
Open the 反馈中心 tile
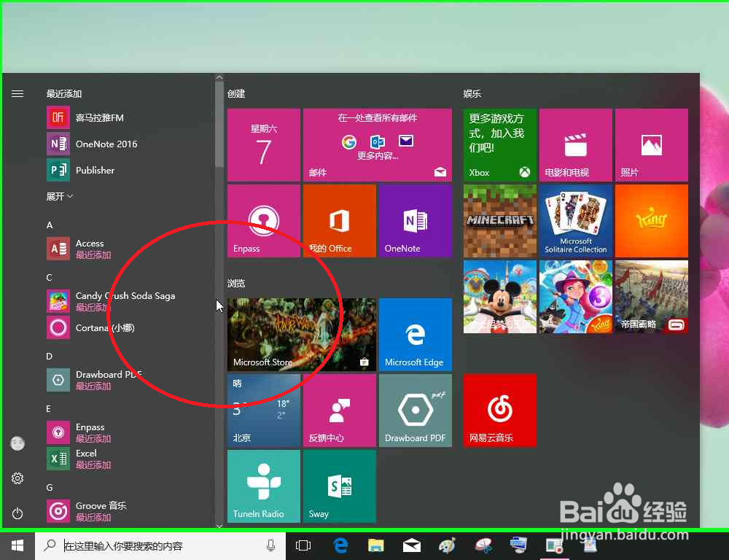tap(340, 411)
